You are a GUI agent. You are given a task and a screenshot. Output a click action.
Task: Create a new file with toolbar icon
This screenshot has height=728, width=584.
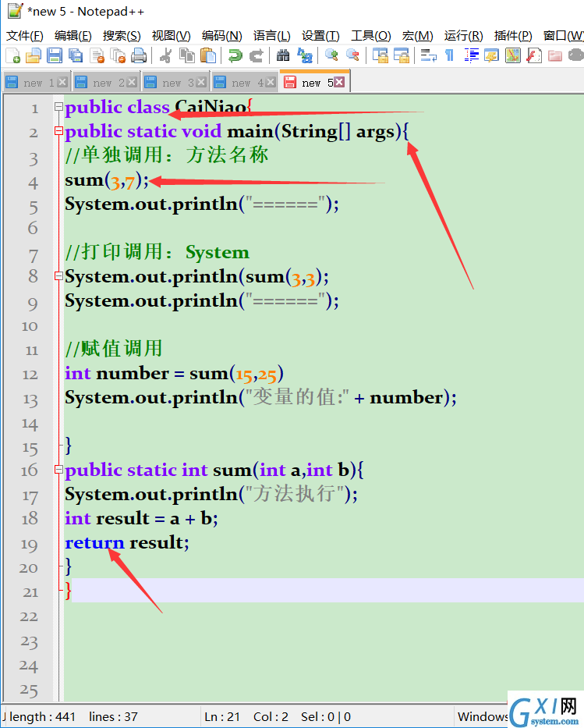click(x=13, y=55)
